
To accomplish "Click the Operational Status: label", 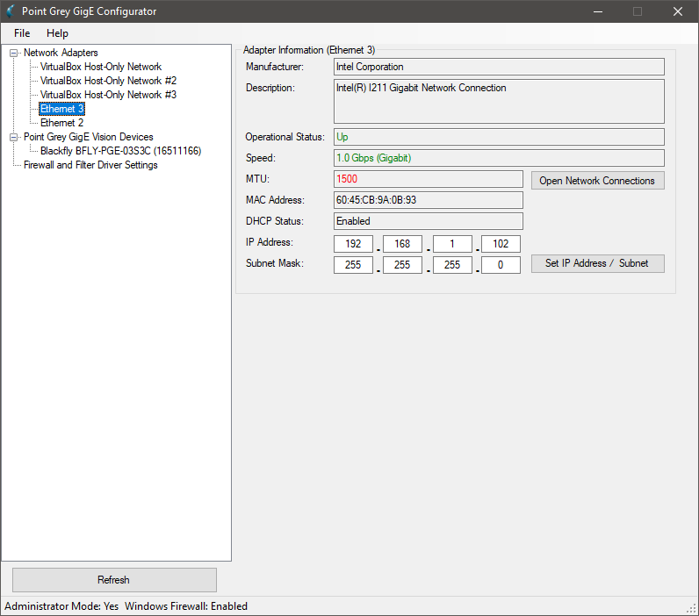I will click(x=285, y=137).
